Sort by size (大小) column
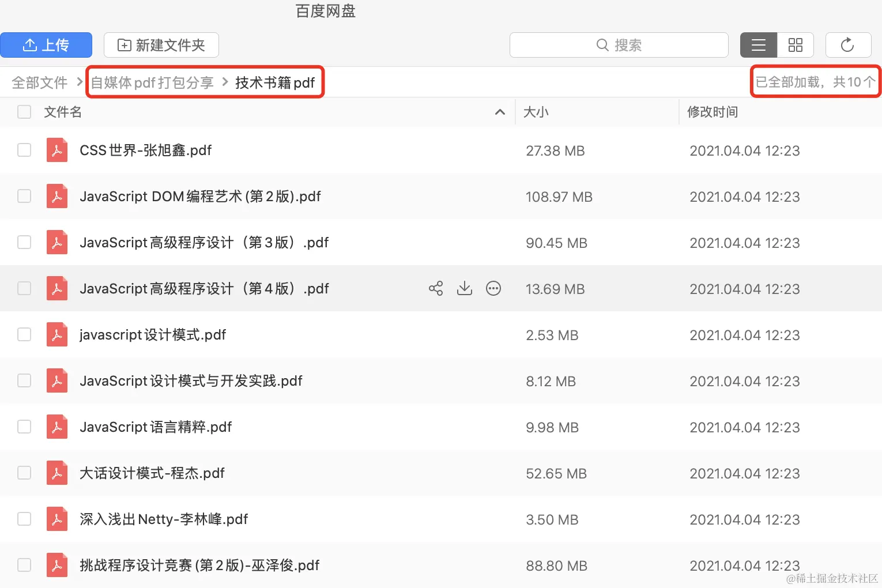Viewport: 882px width, 588px height. click(x=536, y=112)
